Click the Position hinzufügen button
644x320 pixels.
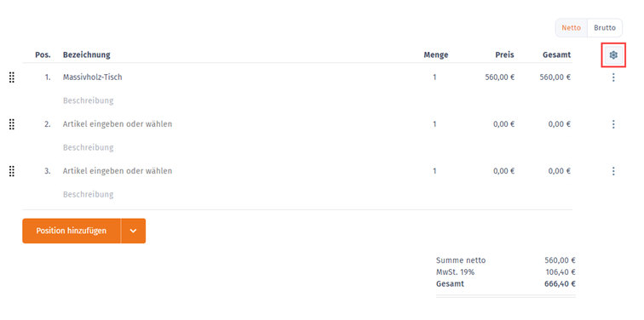[x=72, y=231]
